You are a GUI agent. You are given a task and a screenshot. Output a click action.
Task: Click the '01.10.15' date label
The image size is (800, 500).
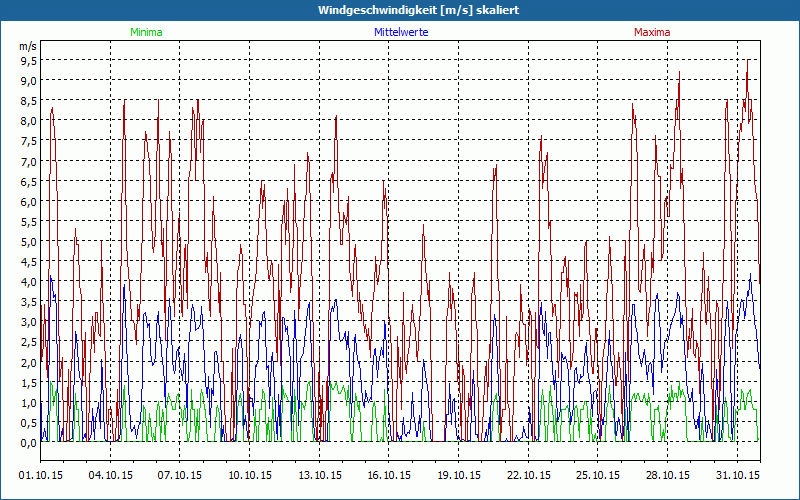click(41, 476)
